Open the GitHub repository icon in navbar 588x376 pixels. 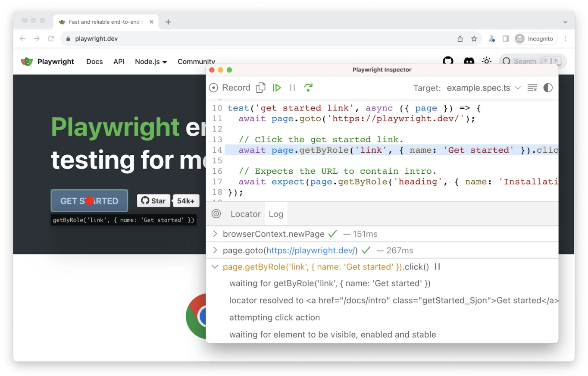click(448, 61)
